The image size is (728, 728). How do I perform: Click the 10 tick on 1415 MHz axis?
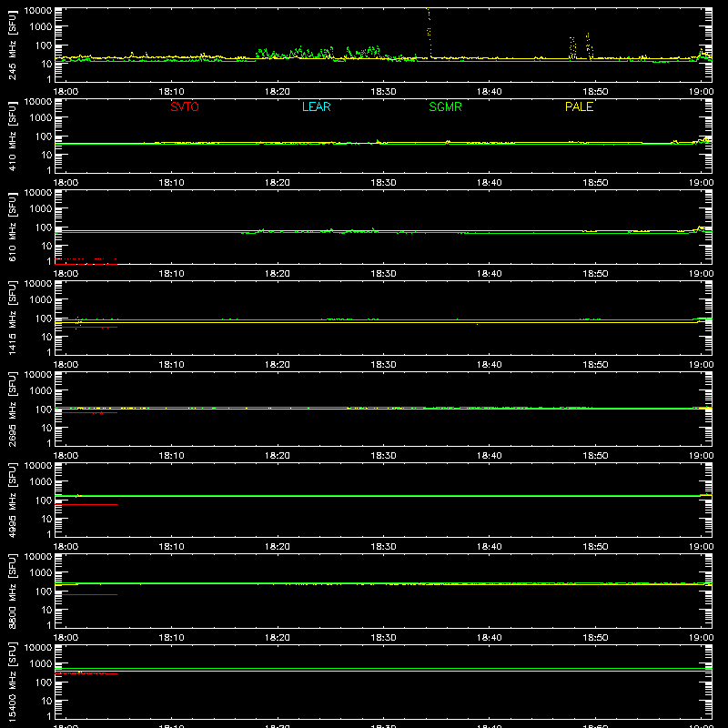point(46,337)
